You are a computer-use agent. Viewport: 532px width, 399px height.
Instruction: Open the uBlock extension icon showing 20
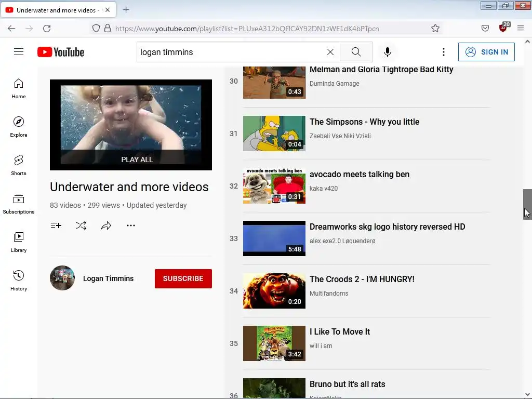(503, 27)
